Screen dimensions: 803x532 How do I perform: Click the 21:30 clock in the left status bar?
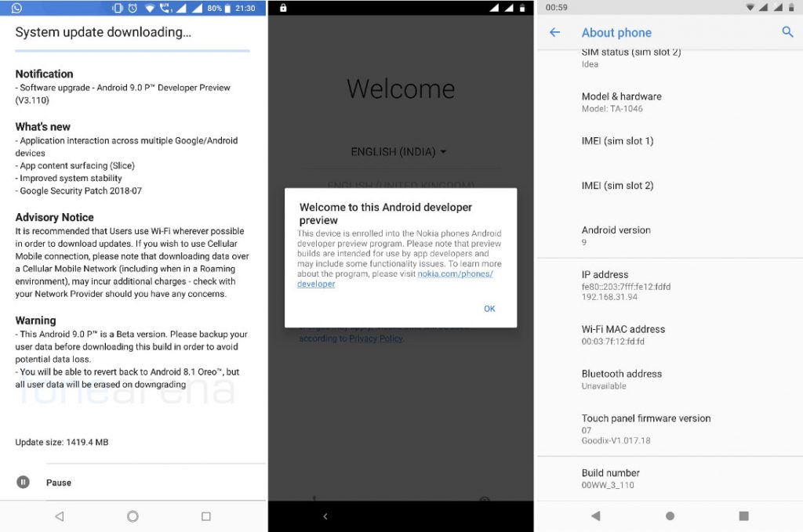245,8
